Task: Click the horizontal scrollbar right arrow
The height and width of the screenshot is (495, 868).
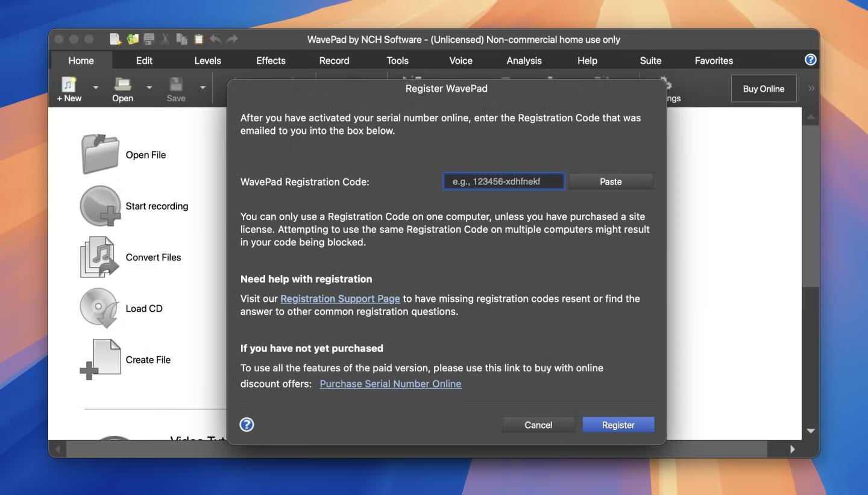Action: [793, 449]
